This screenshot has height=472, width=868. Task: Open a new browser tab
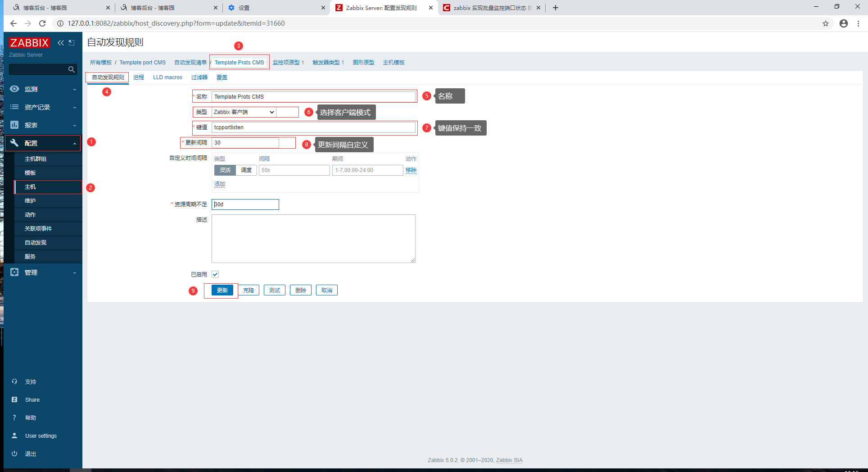[556, 8]
